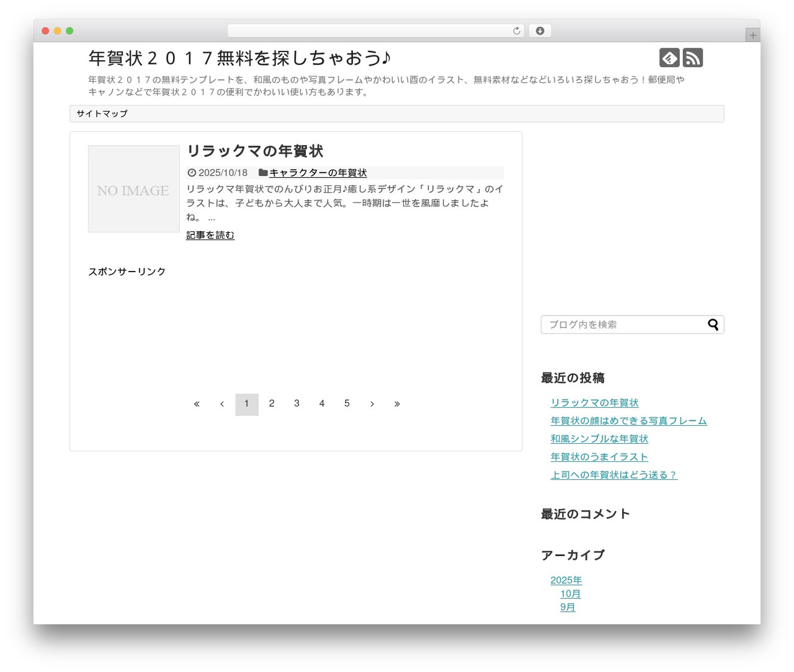
Task: Open recent post 和風シンプルな年賀状
Action: pos(599,439)
